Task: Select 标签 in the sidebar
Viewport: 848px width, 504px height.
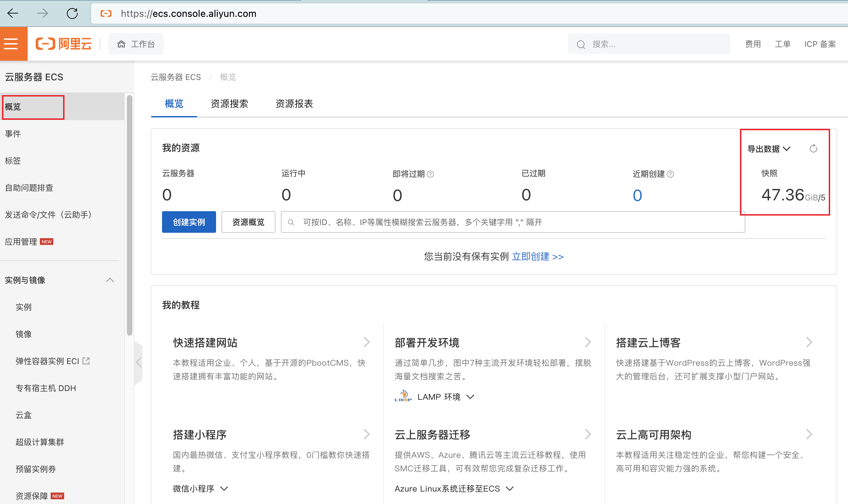Action: click(x=13, y=161)
